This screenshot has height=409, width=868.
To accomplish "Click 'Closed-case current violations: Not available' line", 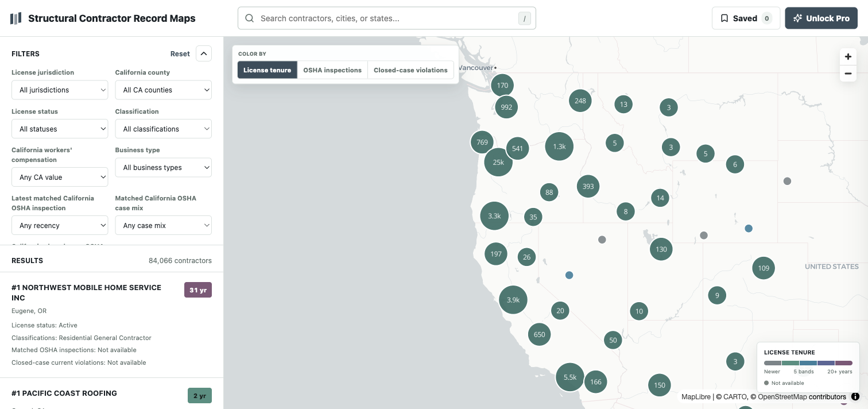I will (79, 362).
